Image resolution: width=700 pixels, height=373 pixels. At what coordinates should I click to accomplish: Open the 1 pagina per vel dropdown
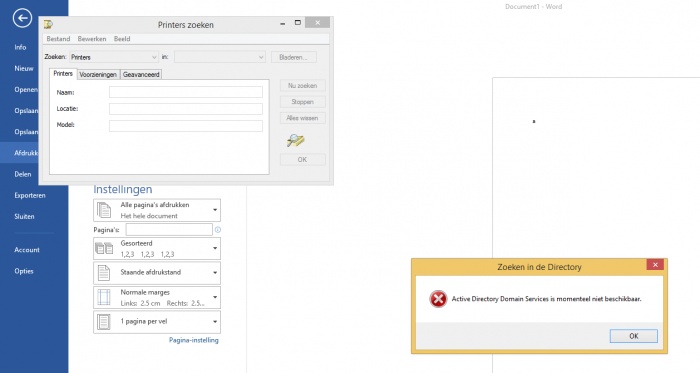(157, 322)
